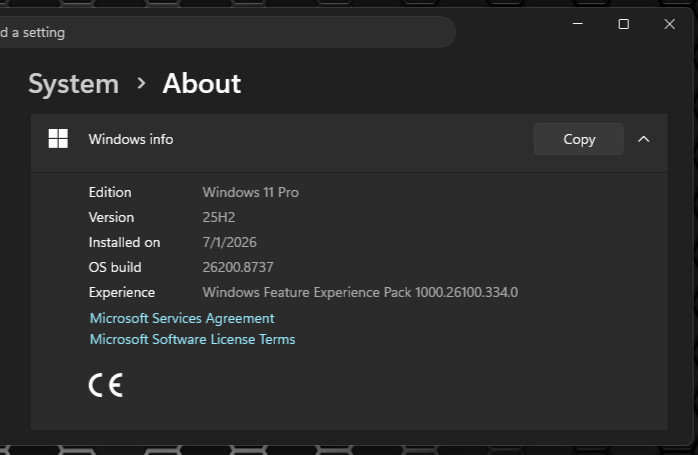Click the breadcrumb chevron between System and About
698x455 pixels.
142,83
